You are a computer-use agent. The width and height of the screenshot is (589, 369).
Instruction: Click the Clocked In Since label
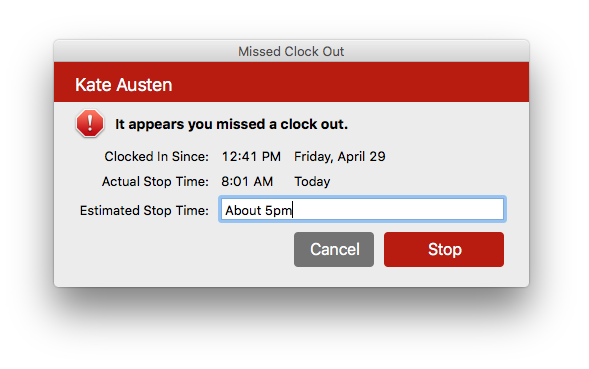tap(156, 156)
